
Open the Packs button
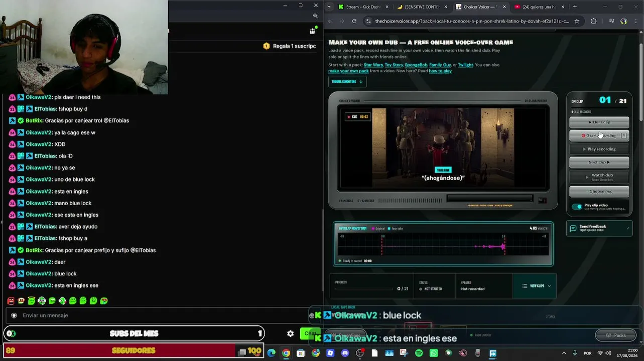615,335
